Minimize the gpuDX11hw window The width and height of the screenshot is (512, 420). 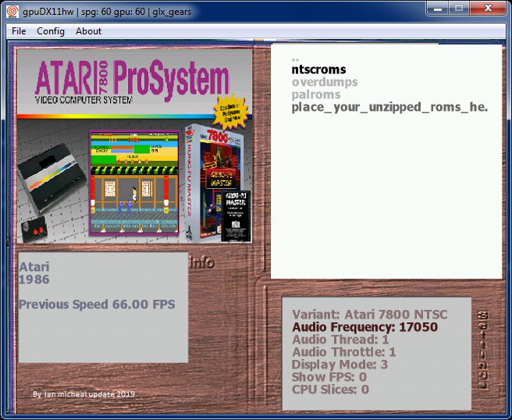[438, 8]
